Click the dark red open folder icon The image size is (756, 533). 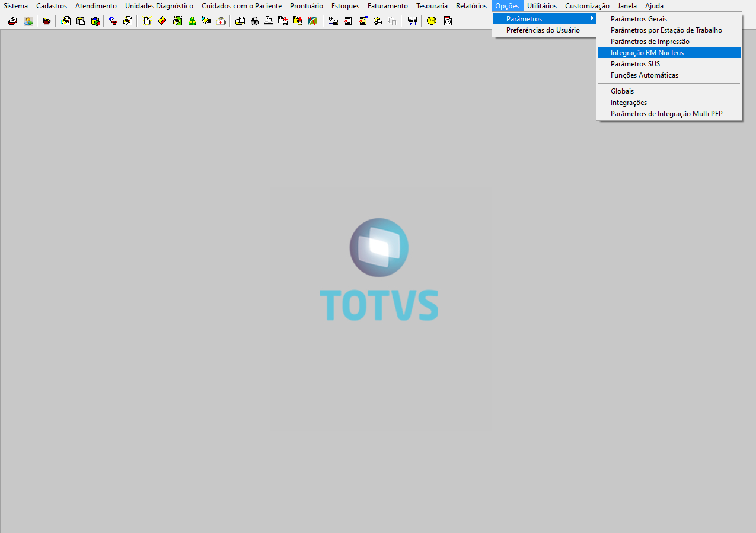46,21
